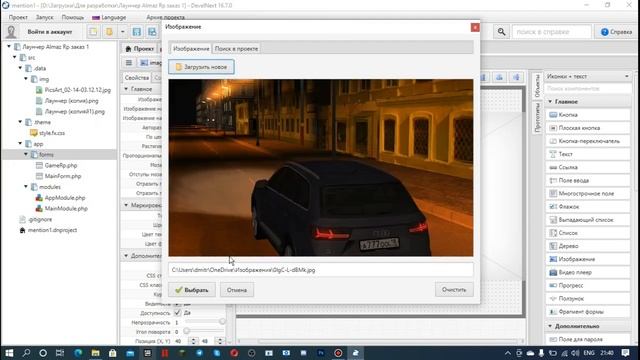Viewport: 640px width, 360px height.
Task: Open the Проект menu
Action: [x=18, y=17]
